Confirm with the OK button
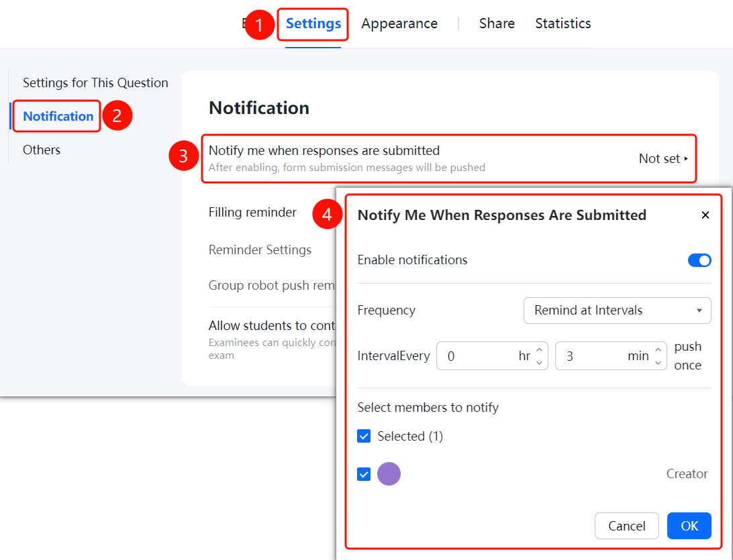The width and height of the screenshot is (733, 560). pyautogui.click(x=689, y=526)
